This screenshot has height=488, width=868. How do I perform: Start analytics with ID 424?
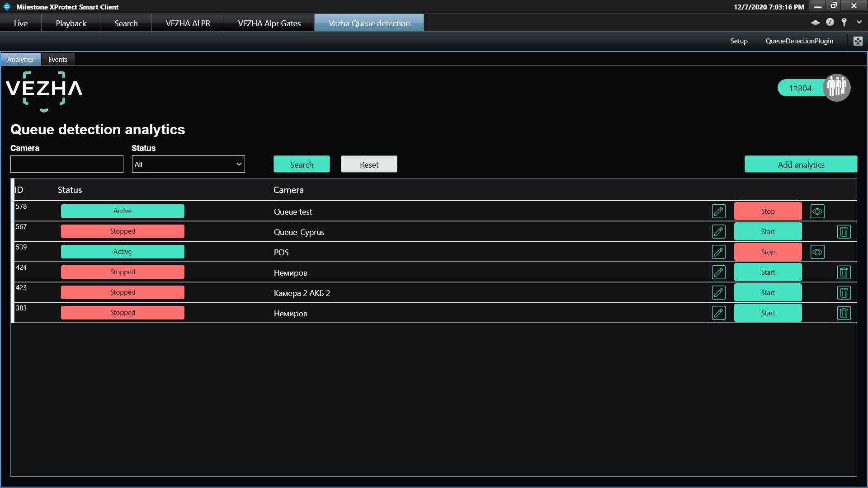(x=768, y=272)
